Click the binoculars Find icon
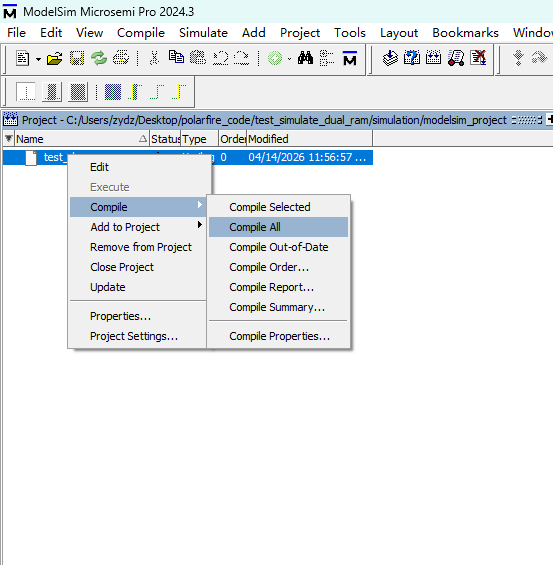Screen dimensions: 553x565 tap(305, 58)
